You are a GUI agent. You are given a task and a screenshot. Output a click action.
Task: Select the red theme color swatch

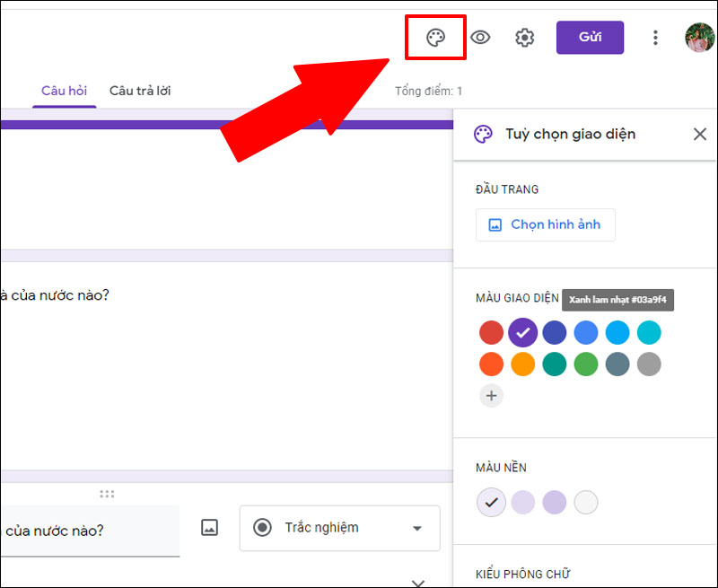(491, 332)
